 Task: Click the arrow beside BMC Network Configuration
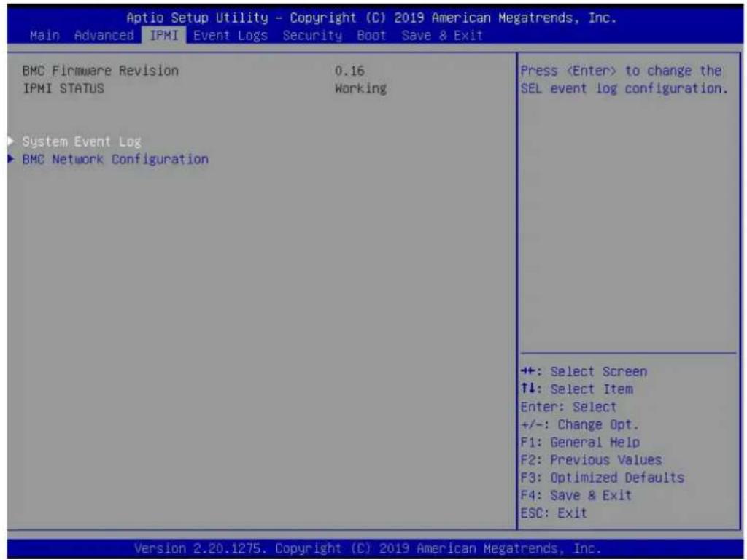(x=11, y=158)
